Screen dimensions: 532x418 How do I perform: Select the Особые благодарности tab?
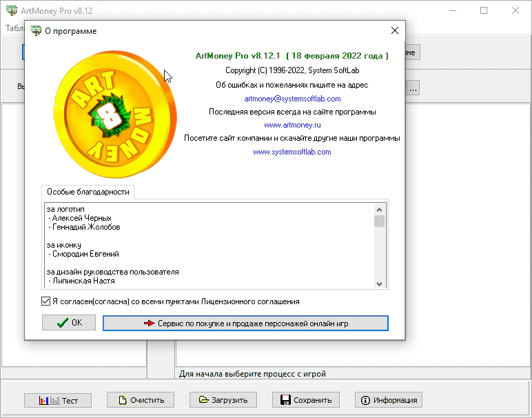coord(88,192)
